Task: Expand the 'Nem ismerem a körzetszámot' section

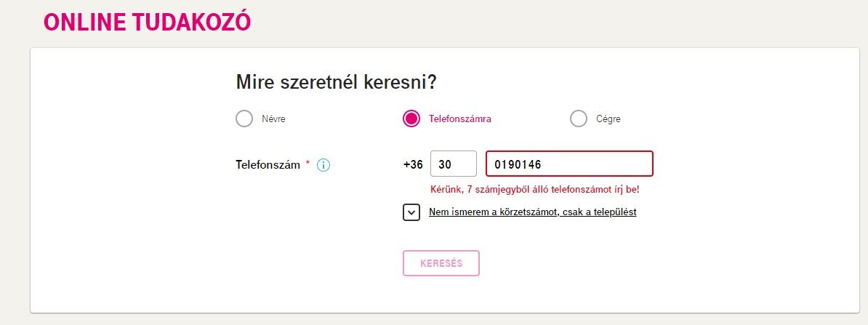Action: coord(533,212)
